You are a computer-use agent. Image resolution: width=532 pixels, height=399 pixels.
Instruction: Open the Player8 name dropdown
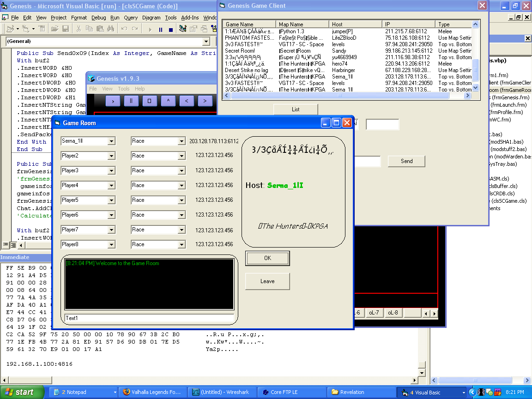(111, 245)
